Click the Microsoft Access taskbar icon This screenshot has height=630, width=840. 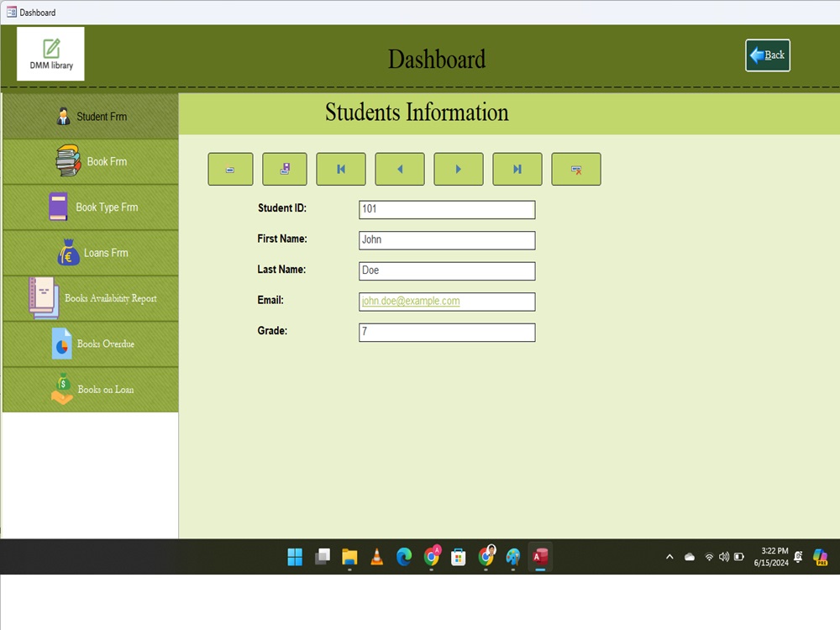tap(540, 557)
